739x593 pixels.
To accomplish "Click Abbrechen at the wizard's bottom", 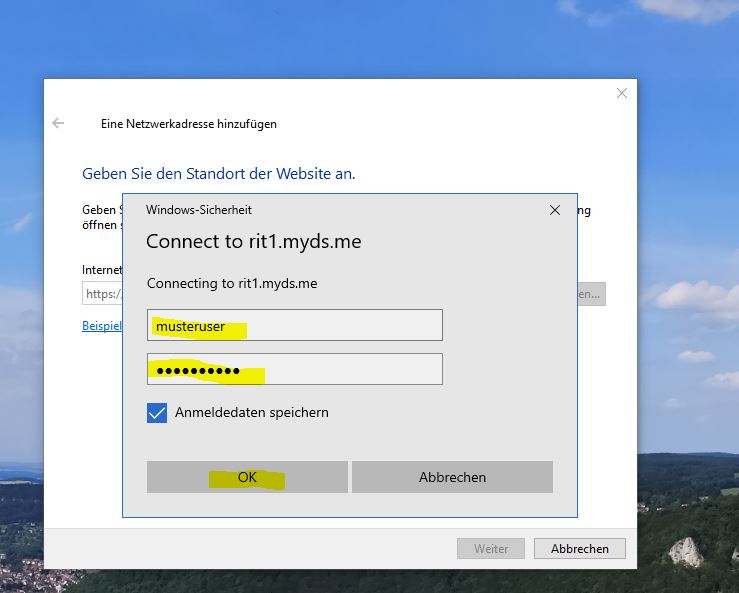I will pyautogui.click(x=580, y=549).
